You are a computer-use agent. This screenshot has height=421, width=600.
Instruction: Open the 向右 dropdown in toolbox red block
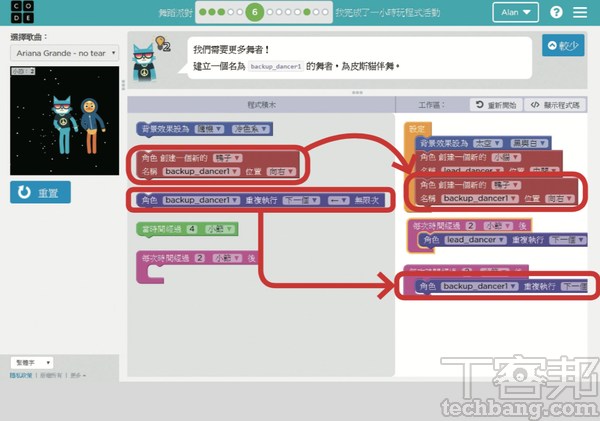[281, 171]
